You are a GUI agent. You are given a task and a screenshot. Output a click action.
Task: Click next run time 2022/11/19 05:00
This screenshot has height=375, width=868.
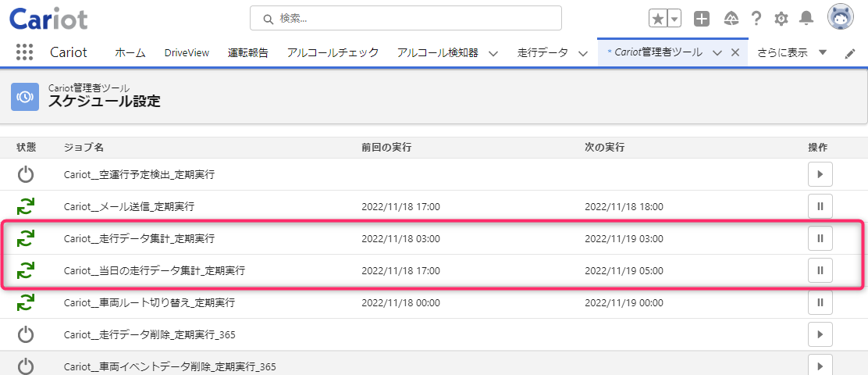(x=624, y=271)
